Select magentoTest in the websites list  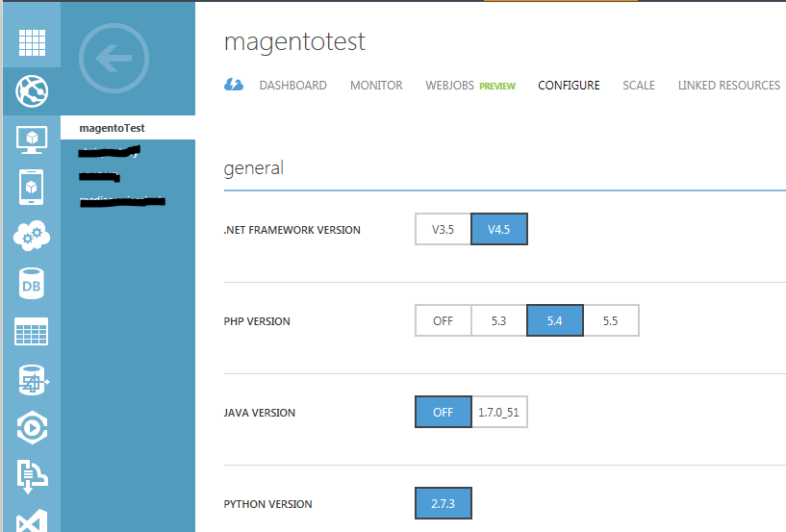[128, 128]
